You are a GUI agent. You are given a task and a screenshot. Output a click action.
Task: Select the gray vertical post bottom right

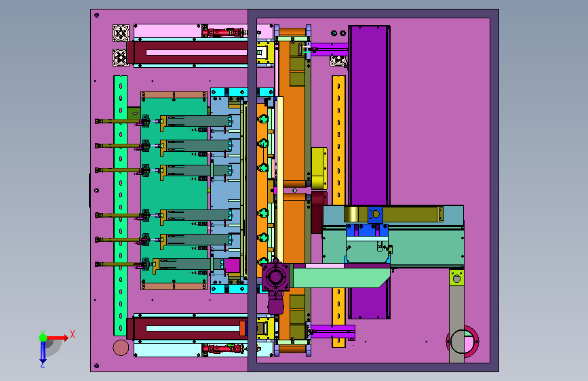[x=456, y=324]
